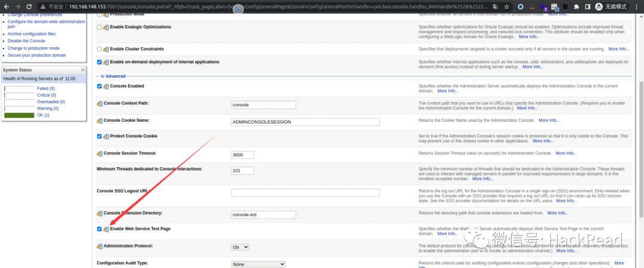Click the not-secure warning icon in address bar

click(43, 7)
